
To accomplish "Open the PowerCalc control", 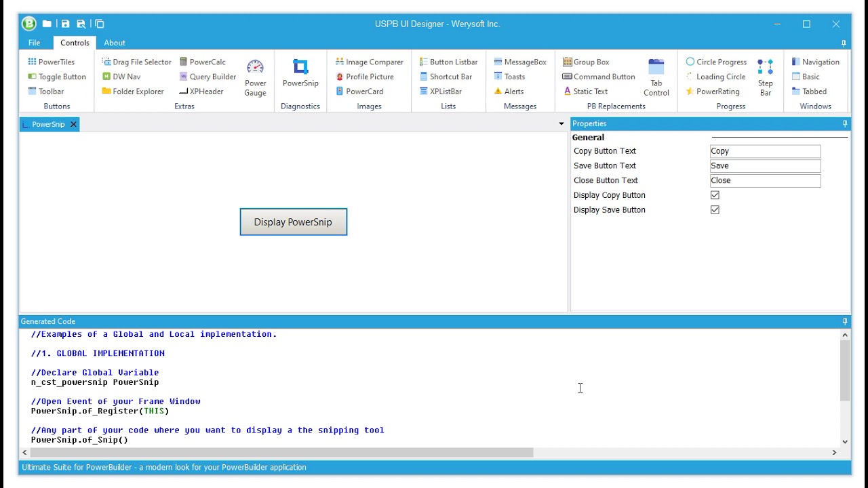I will tap(202, 62).
